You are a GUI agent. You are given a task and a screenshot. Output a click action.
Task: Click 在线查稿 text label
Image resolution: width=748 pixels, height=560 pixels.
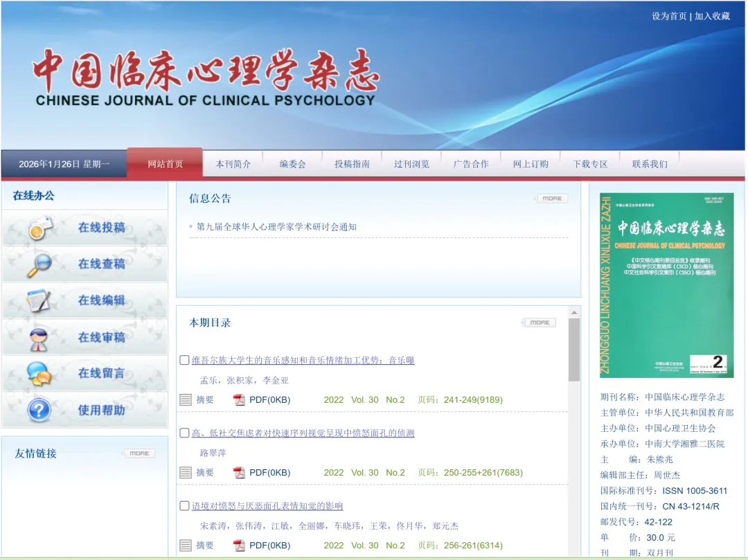pyautogui.click(x=102, y=264)
